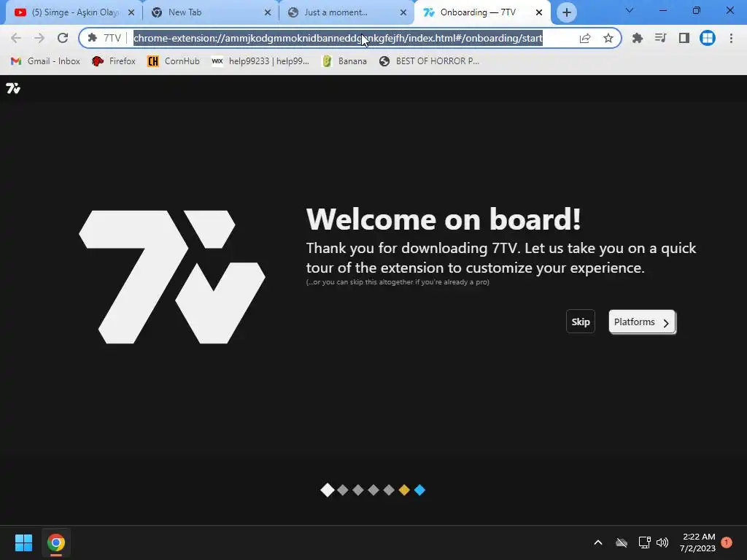
Task: Open the tab search dropdown chevron
Action: coord(630,10)
